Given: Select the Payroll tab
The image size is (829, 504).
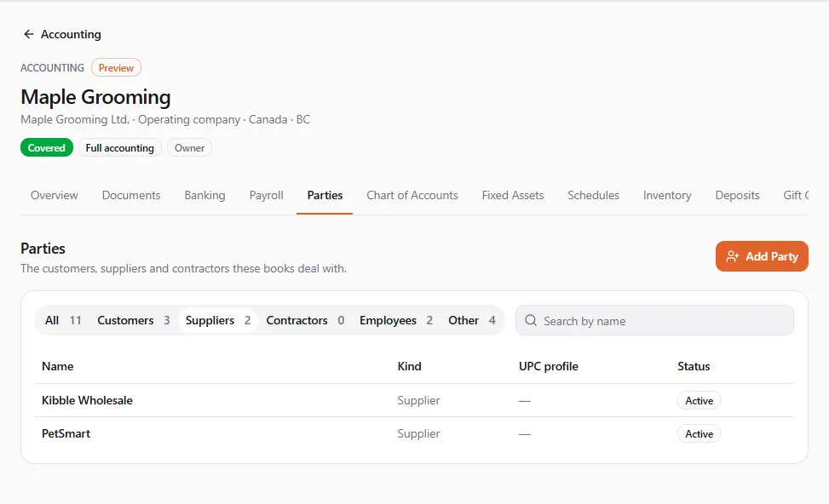Looking at the screenshot, I should tap(267, 196).
